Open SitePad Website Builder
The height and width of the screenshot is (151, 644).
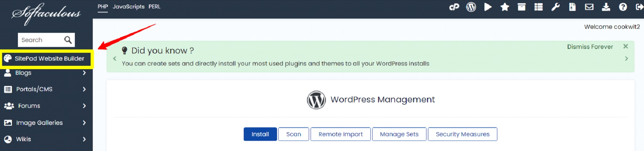click(47, 58)
